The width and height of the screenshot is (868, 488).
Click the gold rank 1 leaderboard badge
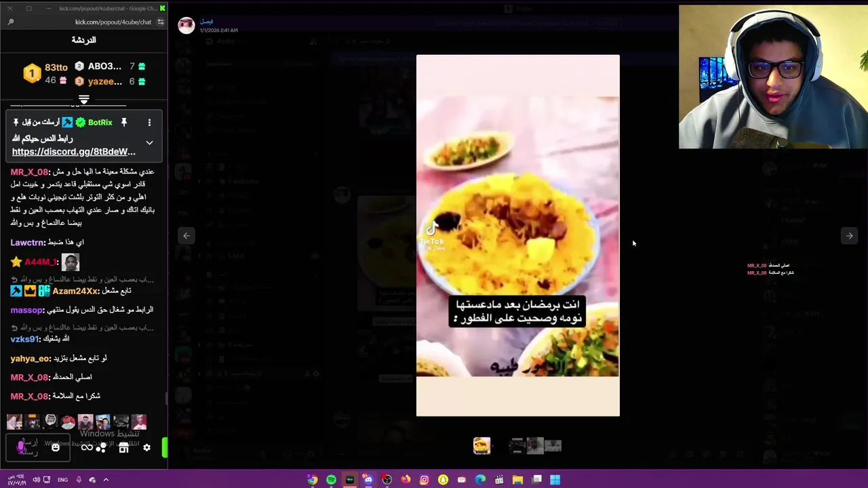click(x=32, y=73)
